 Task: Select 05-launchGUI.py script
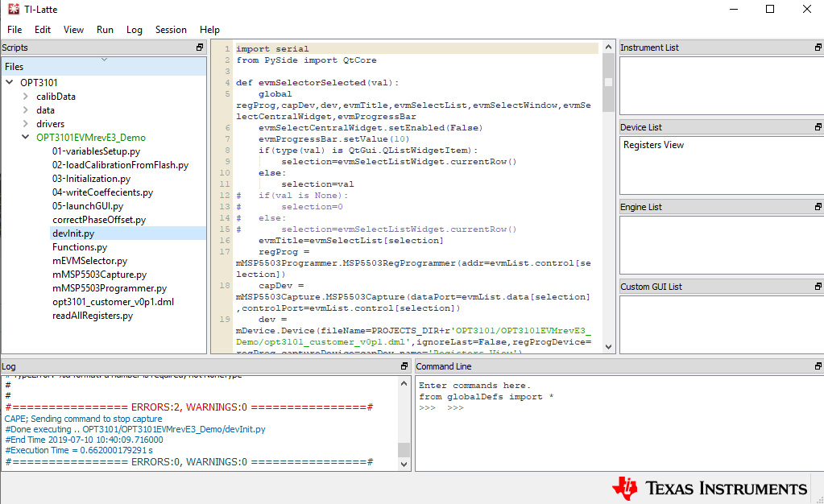point(88,206)
